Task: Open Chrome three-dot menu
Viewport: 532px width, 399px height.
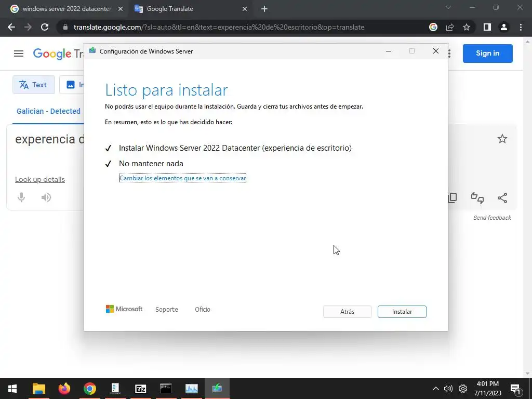Action: (521, 27)
